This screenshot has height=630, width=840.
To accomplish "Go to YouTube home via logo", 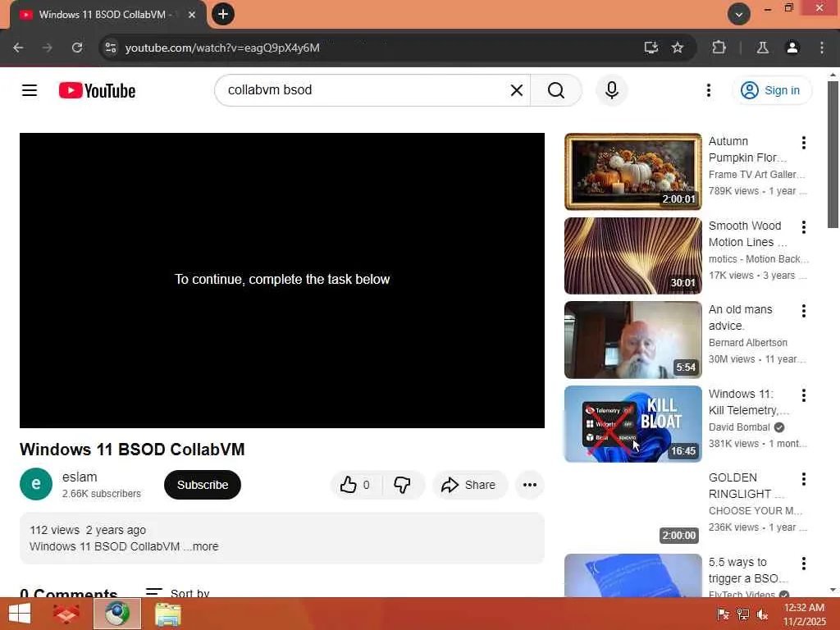I will click(x=97, y=90).
